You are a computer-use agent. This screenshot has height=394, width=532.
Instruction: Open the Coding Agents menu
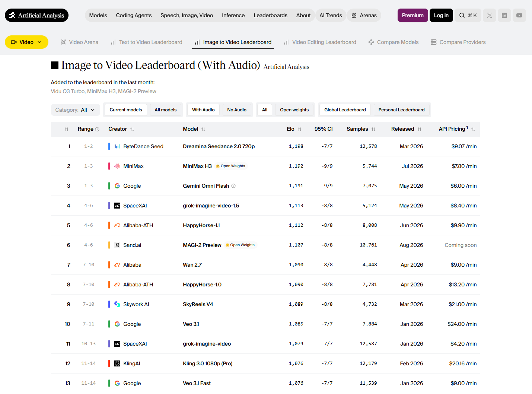[x=134, y=15]
